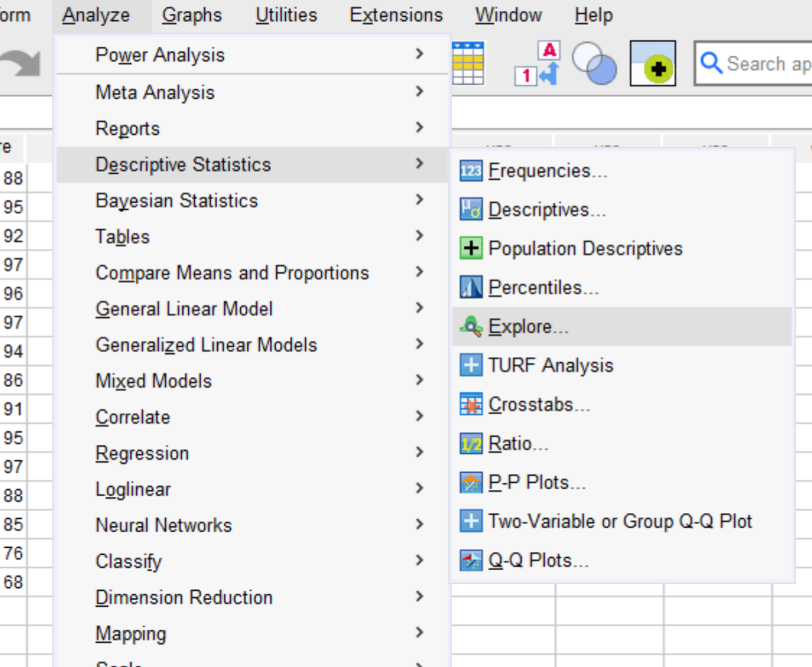812x667 pixels.
Task: Expand the Regression submenu
Action: click(x=142, y=453)
